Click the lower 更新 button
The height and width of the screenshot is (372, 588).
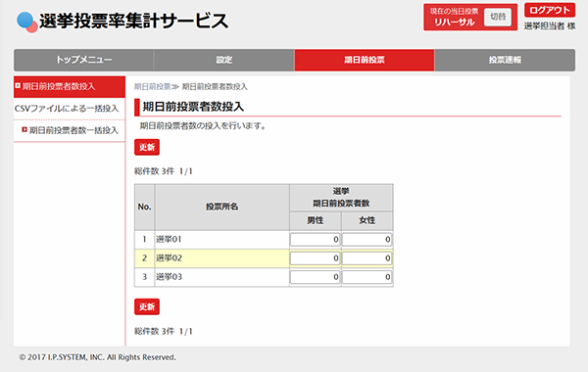[147, 306]
